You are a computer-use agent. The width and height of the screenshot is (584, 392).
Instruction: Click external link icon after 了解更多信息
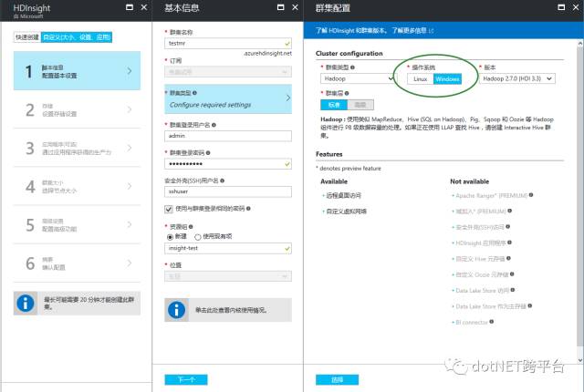(x=431, y=31)
